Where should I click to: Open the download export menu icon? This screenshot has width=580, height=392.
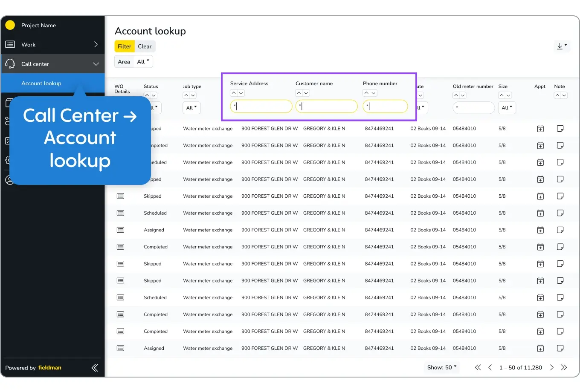coord(562,46)
